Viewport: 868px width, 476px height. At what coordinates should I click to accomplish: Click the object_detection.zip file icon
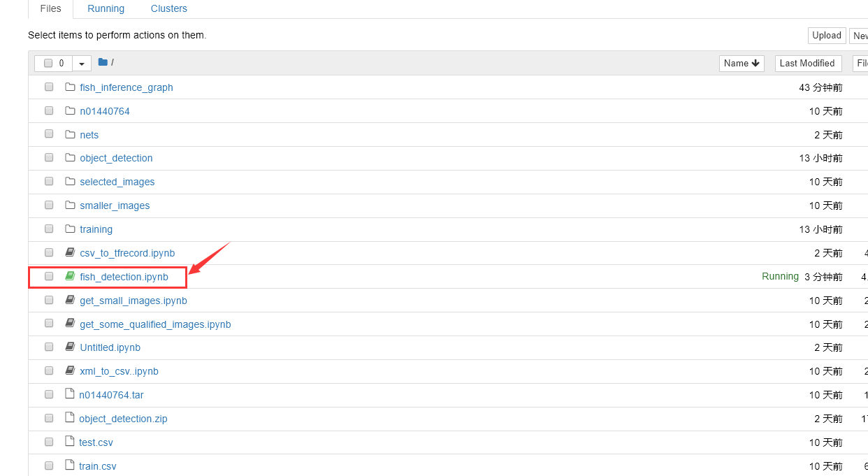69,418
